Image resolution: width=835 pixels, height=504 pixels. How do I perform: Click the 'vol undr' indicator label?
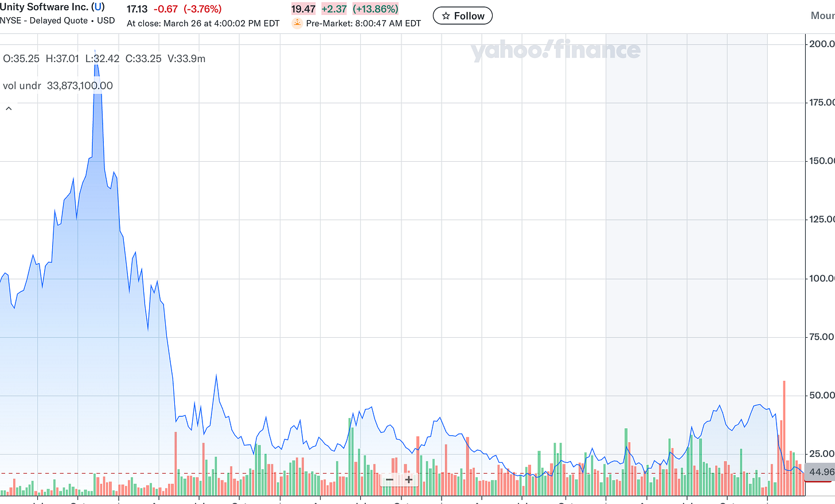22,85
